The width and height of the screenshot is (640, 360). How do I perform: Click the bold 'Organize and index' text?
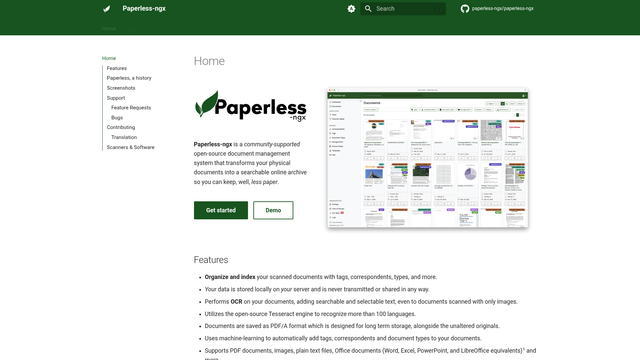(x=230, y=277)
